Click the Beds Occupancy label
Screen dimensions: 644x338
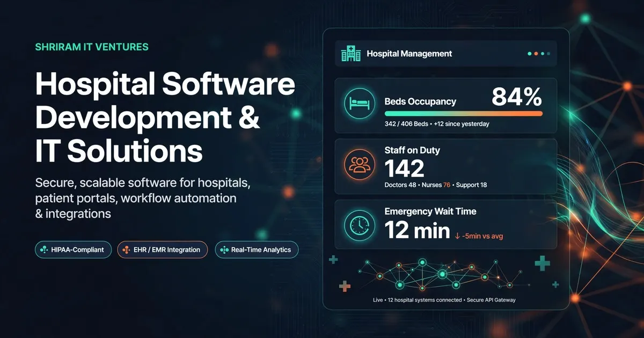[420, 101]
